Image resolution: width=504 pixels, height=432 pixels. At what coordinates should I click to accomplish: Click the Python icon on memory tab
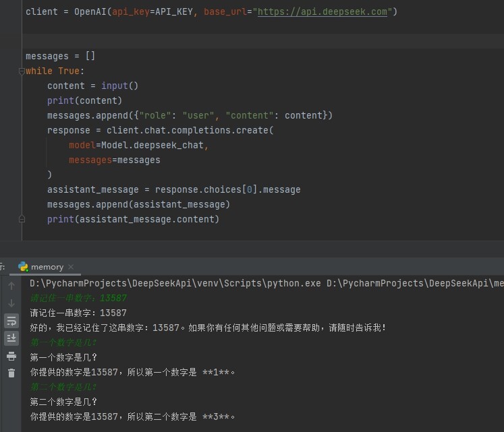point(24,267)
